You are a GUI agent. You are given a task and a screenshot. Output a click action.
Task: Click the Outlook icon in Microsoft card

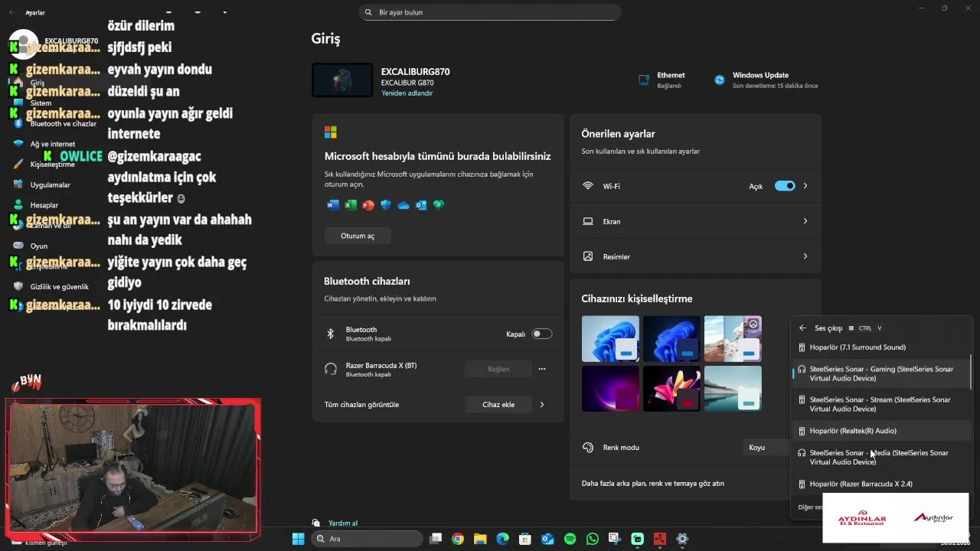[x=420, y=205]
